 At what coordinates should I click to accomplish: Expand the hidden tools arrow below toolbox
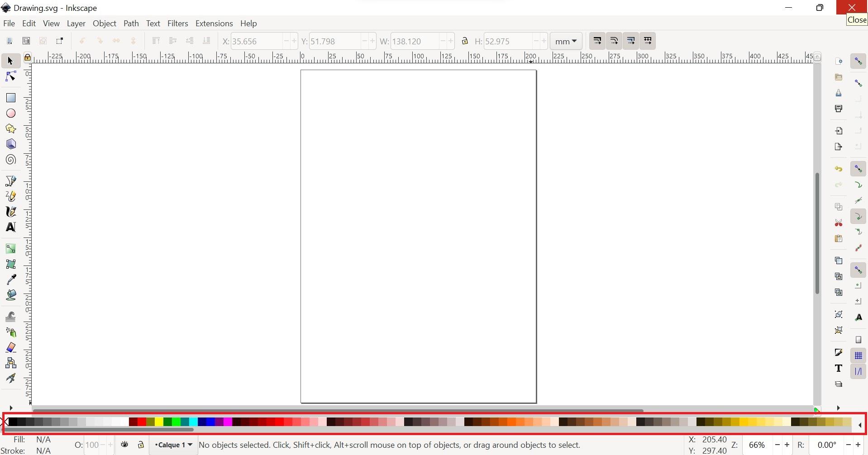[x=11, y=408]
